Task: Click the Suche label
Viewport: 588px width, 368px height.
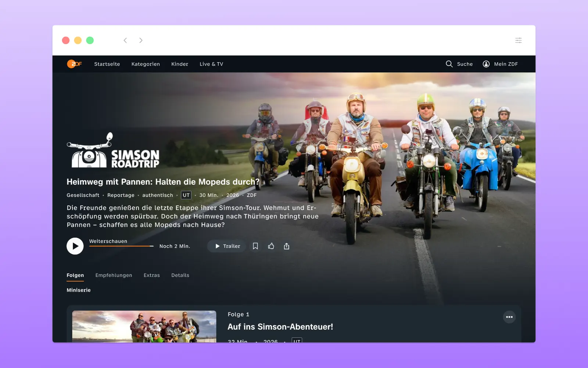Action: [465, 64]
